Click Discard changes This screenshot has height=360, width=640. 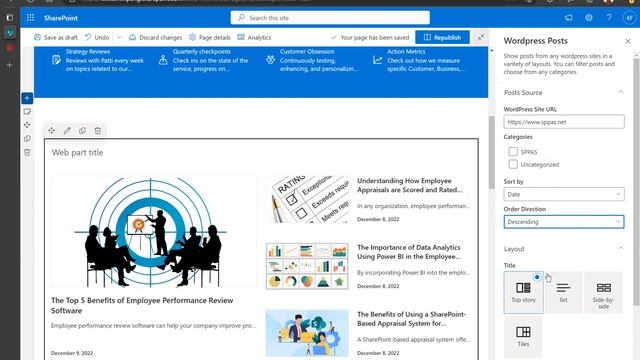[156, 38]
